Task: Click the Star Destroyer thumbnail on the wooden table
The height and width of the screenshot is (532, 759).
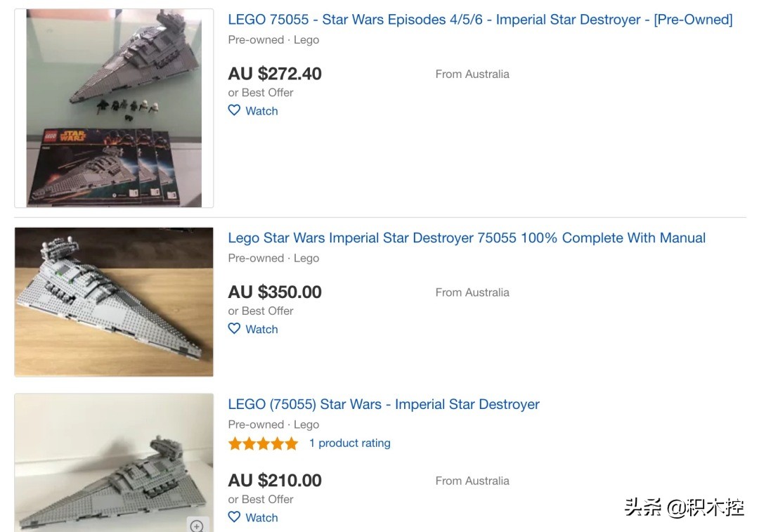Action: point(114,302)
